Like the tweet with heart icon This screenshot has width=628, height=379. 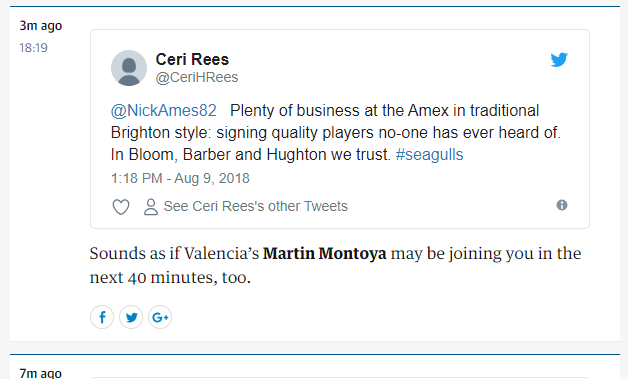click(x=121, y=207)
